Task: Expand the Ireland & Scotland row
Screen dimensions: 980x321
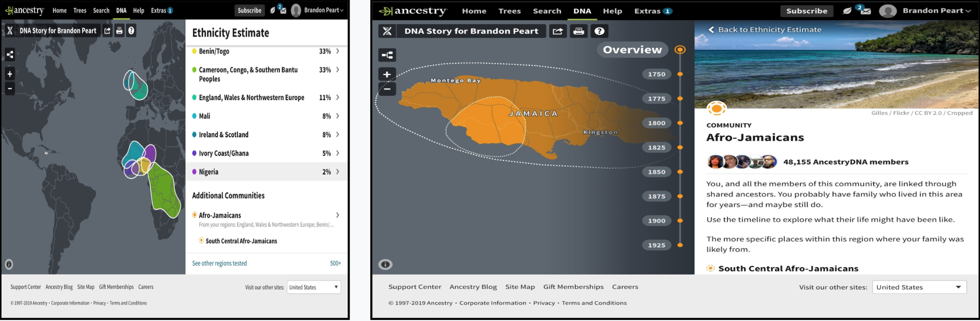Action: (x=267, y=135)
